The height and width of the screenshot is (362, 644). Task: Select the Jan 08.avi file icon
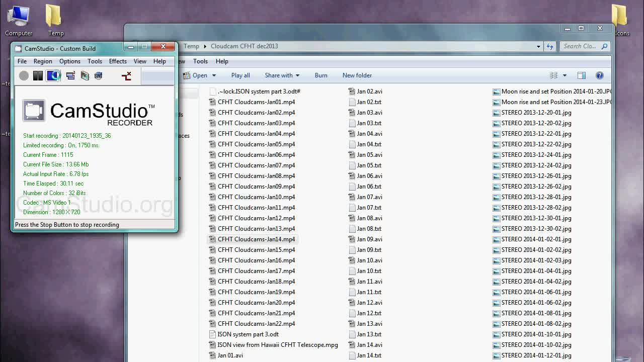pyautogui.click(x=352, y=218)
